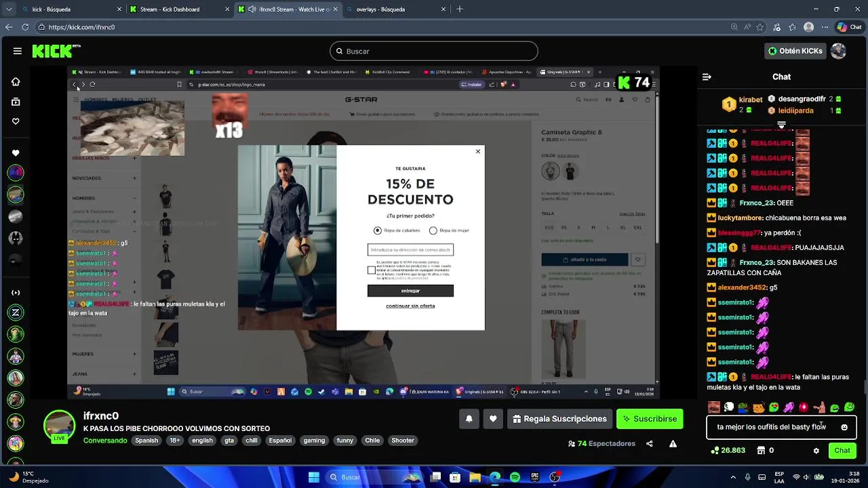Open ifrxnc0 channel avatar with LIVE badge
868x488 pixels.
click(59, 425)
